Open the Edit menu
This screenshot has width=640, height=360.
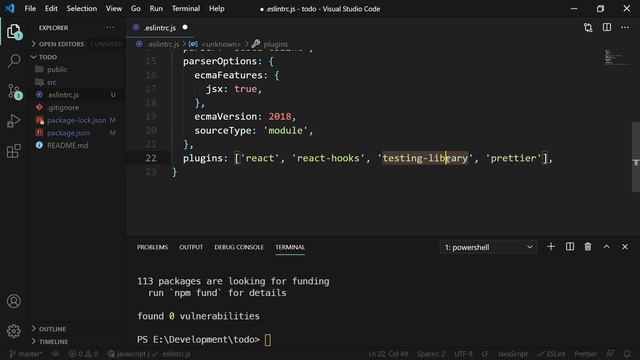(51, 9)
